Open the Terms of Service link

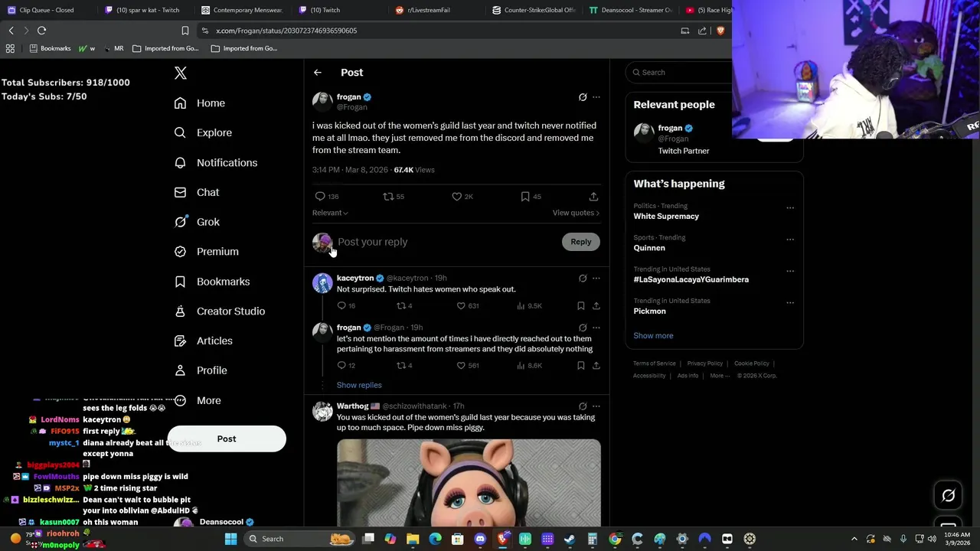click(x=655, y=364)
